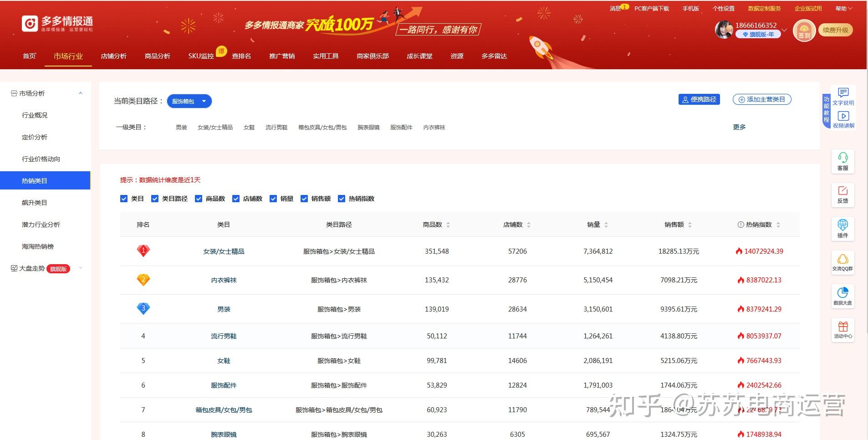Go to the 首页 tab
Image resolution: width=868 pixels, height=440 pixels.
pos(29,56)
